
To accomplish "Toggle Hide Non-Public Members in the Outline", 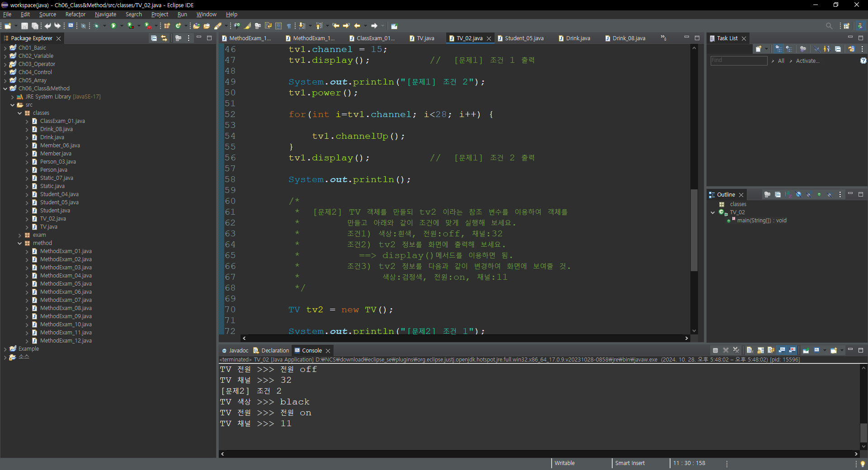I will point(819,194).
